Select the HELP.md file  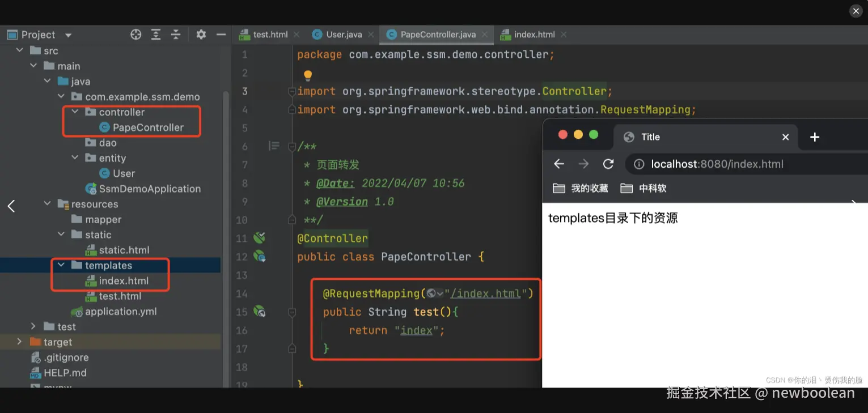click(58, 373)
